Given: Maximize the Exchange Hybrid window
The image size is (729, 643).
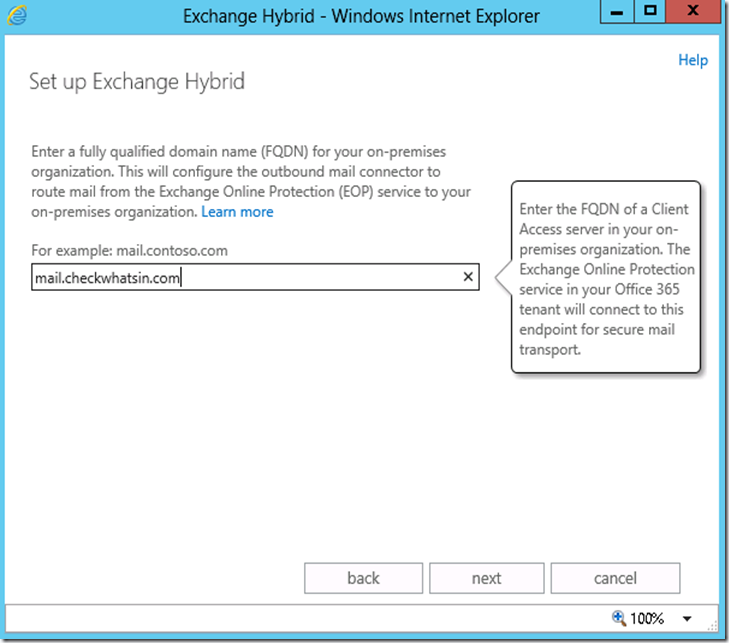Looking at the screenshot, I should (650, 11).
